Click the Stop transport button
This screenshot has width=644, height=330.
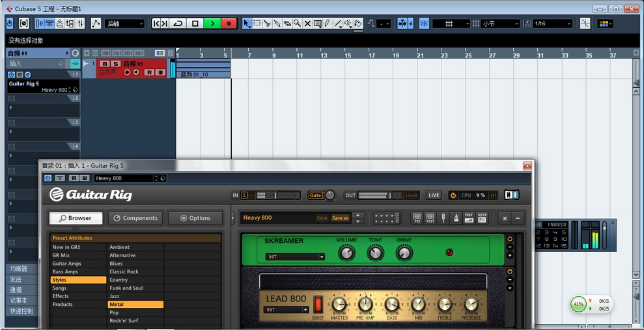coord(195,23)
